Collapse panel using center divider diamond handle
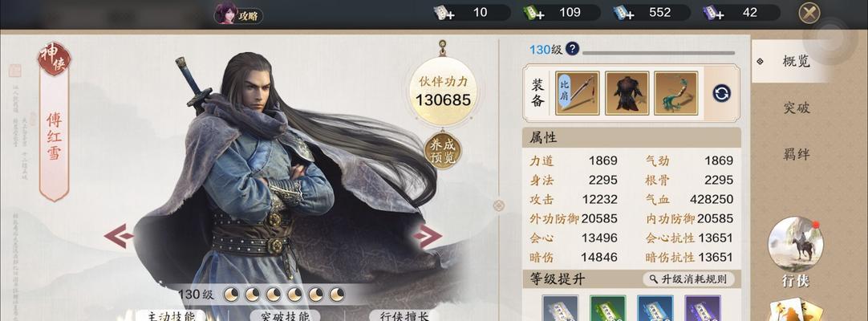The width and height of the screenshot is (868, 321). (499, 205)
